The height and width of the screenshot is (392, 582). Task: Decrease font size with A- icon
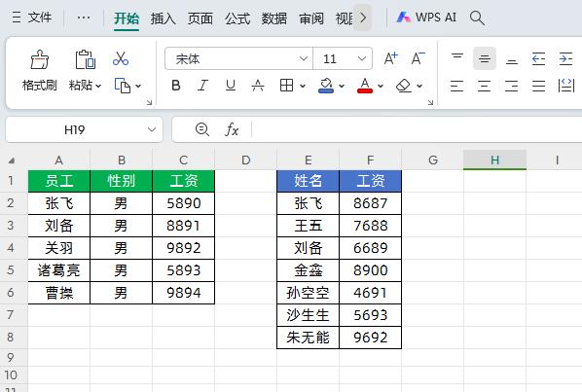tap(418, 58)
